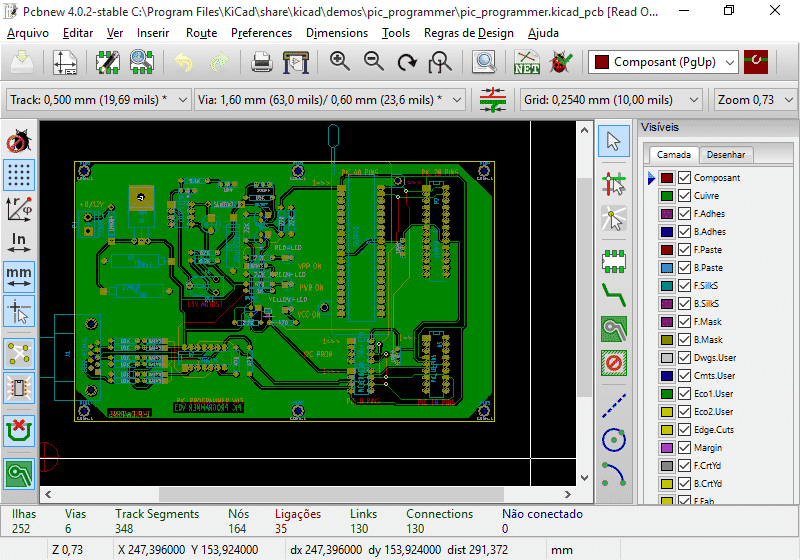Uncheck the F.SilkS layer visibility
Screen dimensions: 800x560
pyautogui.click(x=685, y=286)
